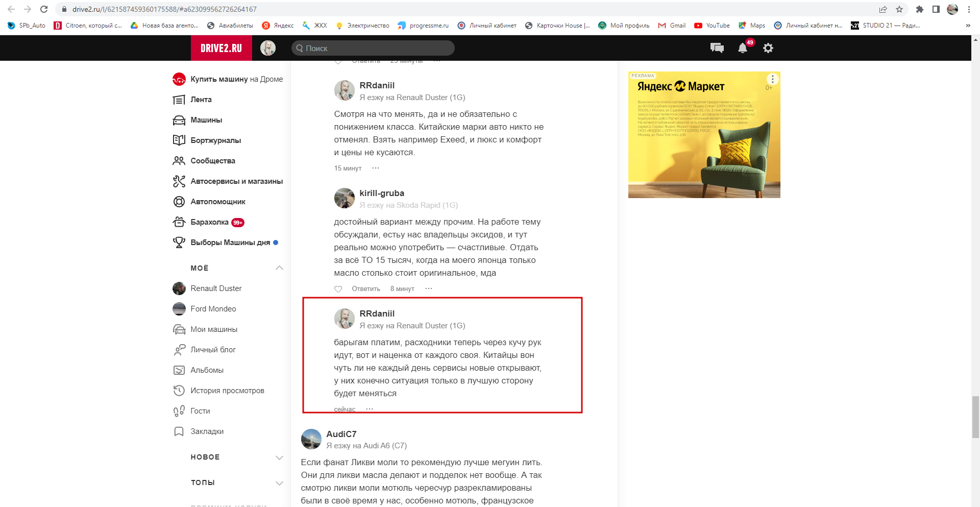Open Автопомощник in the sidebar
This screenshot has height=507, width=980.
(x=218, y=202)
